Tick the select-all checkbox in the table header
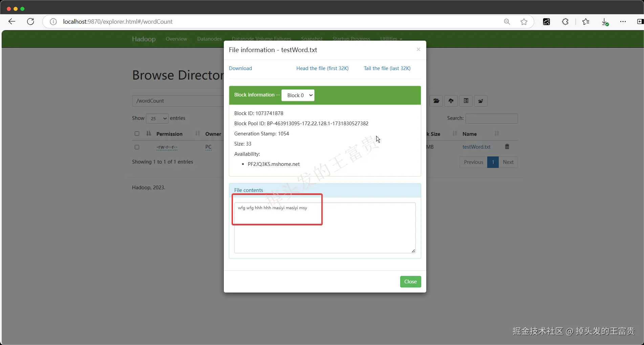Viewport: 644px width, 345px height. (137, 134)
